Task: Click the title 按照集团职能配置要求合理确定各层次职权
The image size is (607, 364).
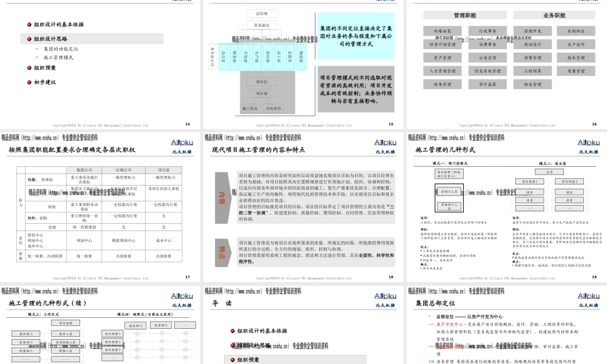Action: [x=72, y=150]
